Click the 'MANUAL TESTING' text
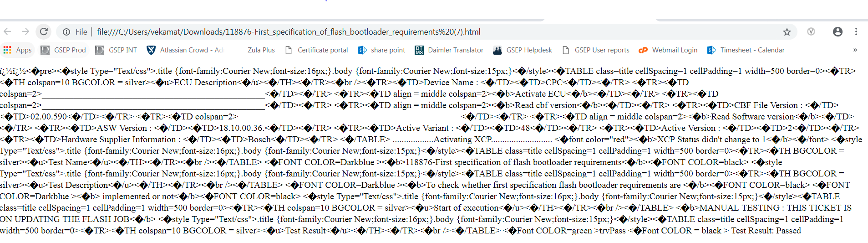Viewport: 868px width, 243px height. click(x=739, y=208)
